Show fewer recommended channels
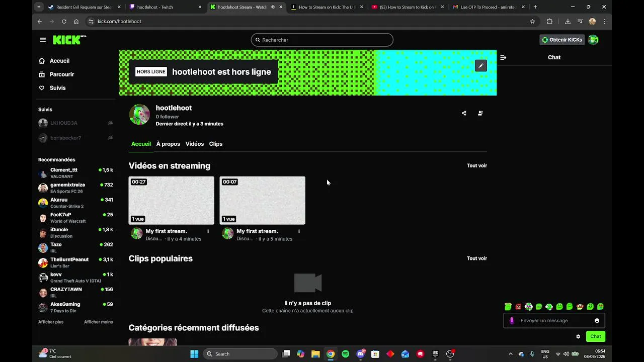 click(x=99, y=322)
